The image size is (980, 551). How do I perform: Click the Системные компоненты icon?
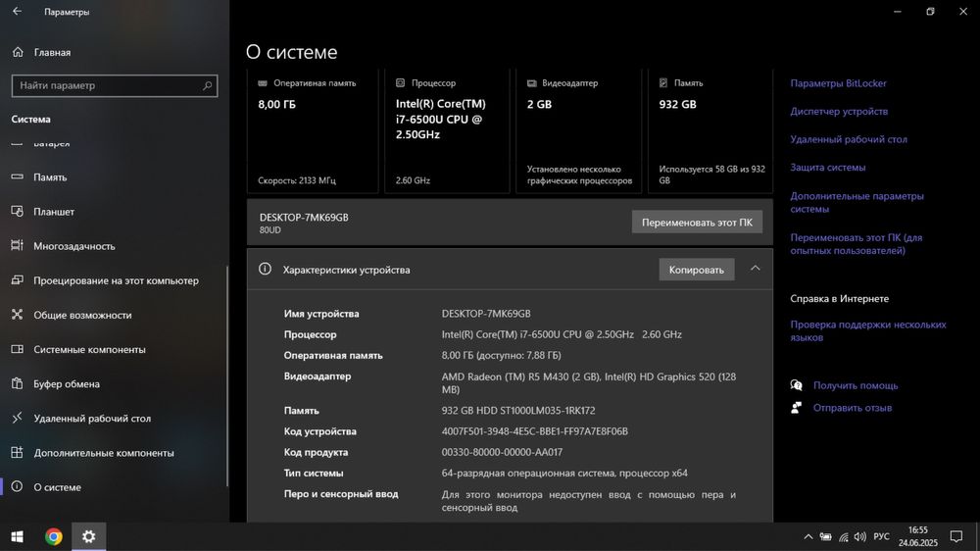[x=17, y=349]
